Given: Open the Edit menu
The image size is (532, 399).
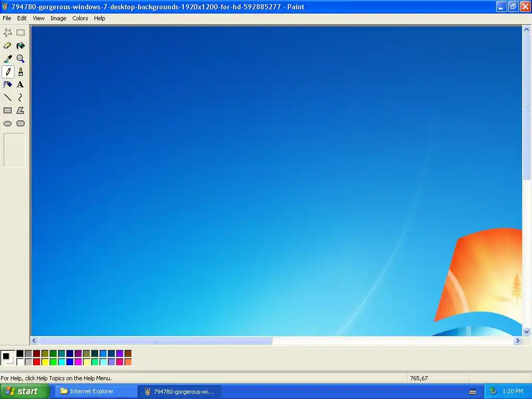Looking at the screenshot, I should (22, 18).
